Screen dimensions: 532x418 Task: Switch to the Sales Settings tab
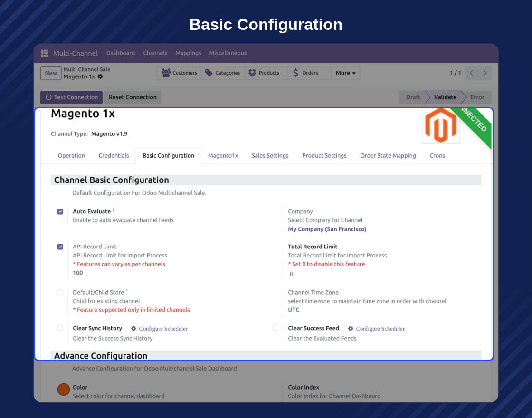[270, 156]
